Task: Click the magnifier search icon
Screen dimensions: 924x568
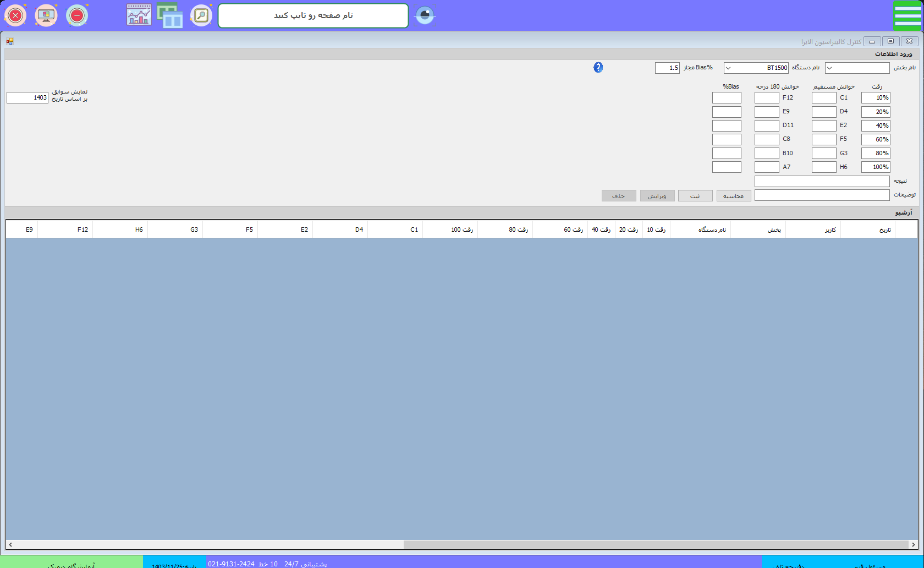Action: (201, 15)
